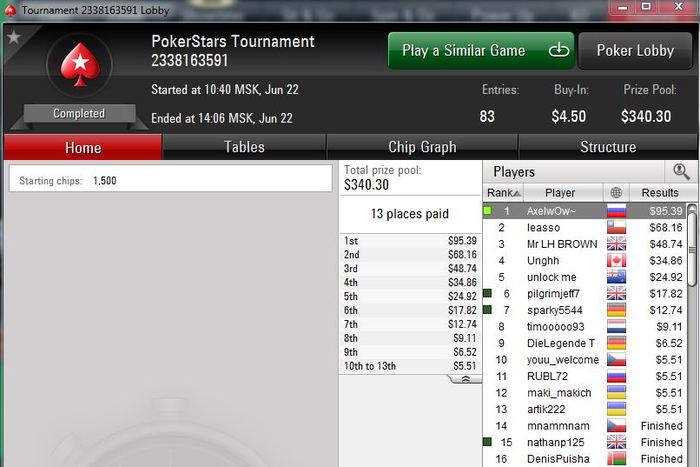This screenshot has width=700, height=467.
Task: Toggle the green marker beside sparky5544
Action: pos(488,309)
